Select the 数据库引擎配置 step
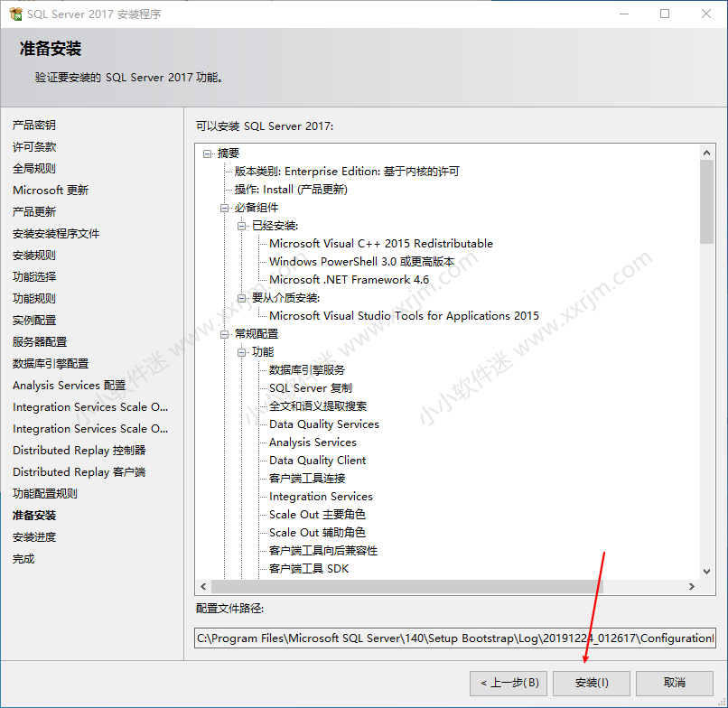The width and height of the screenshot is (728, 708). click(51, 364)
